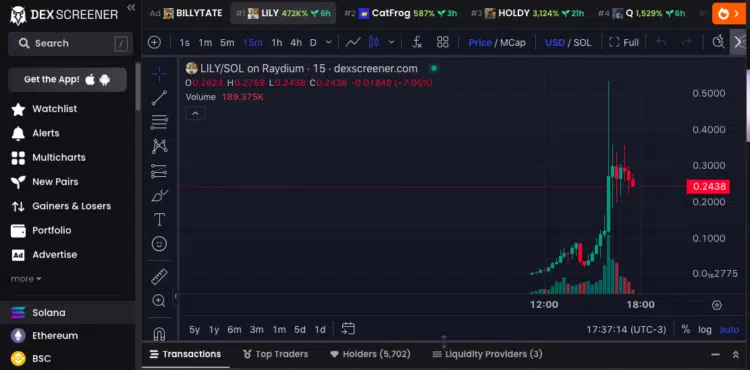Switch to the Top Traders tab
Image resolution: width=750 pixels, height=370 pixels.
point(276,354)
